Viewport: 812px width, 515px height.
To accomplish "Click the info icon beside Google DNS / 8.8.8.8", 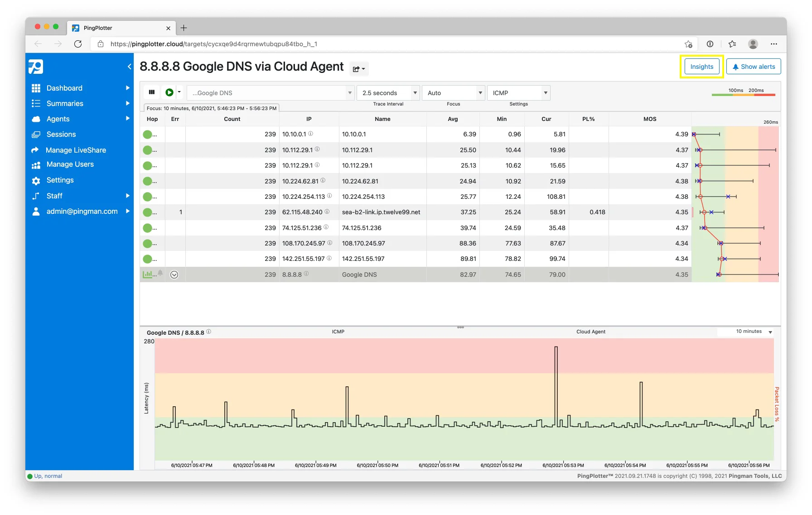I will click(x=209, y=332).
